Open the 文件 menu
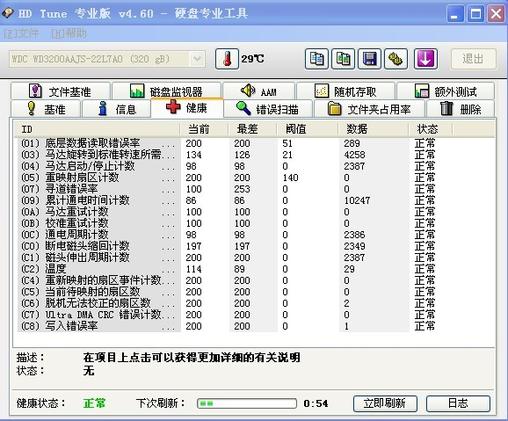508x421 pixels. pos(22,33)
